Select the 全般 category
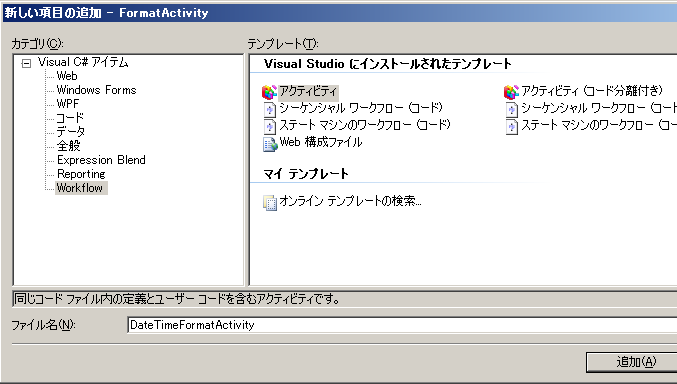Viewport: 677px width, 384px height. pos(69,146)
